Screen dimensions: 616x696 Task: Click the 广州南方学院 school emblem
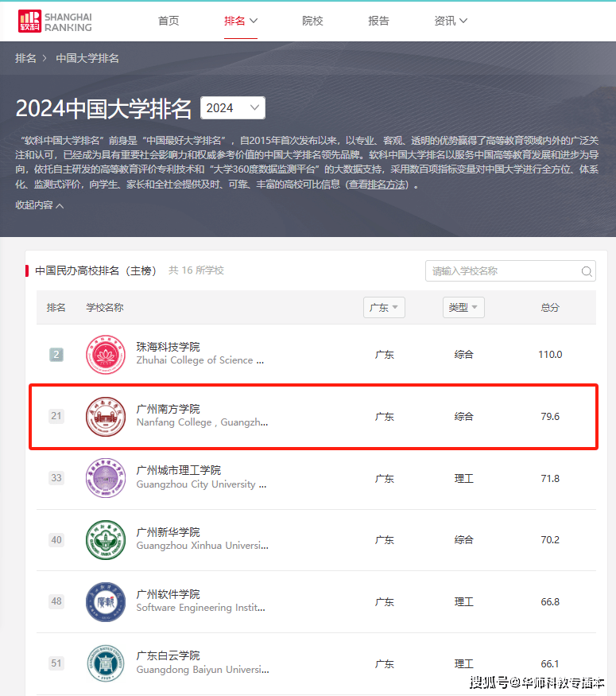coord(106,416)
